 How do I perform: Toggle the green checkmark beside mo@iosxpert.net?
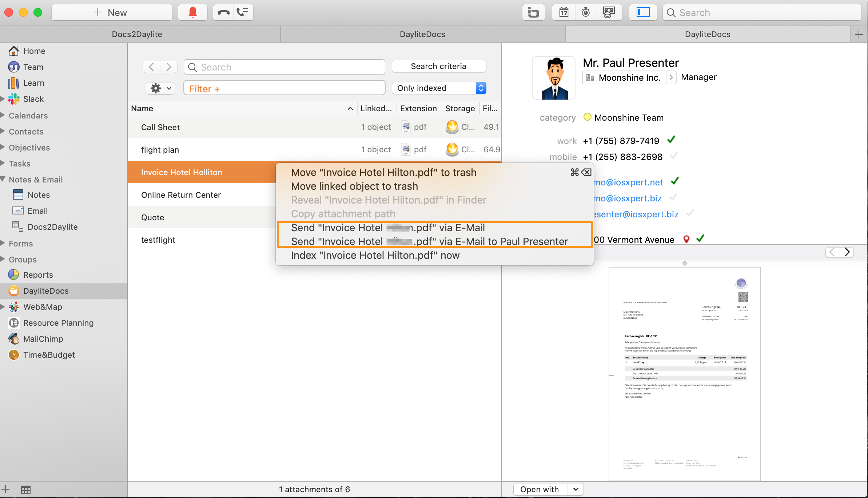tap(674, 181)
